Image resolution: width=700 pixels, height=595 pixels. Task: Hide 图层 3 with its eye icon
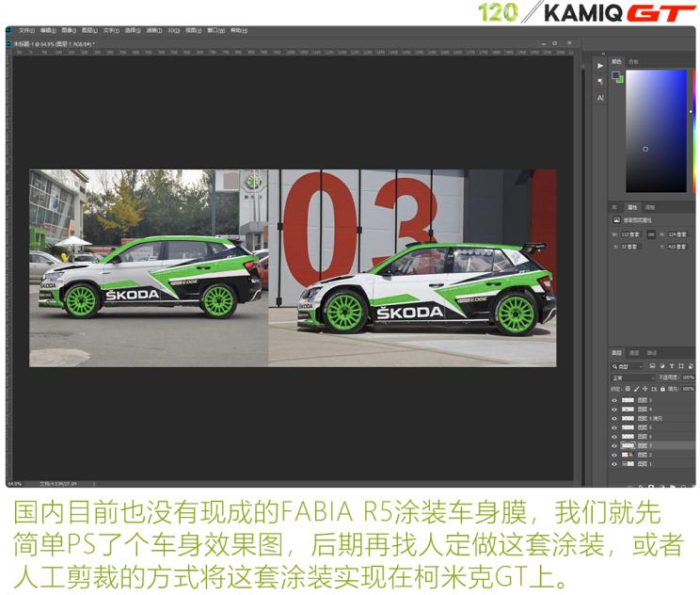pyautogui.click(x=614, y=401)
